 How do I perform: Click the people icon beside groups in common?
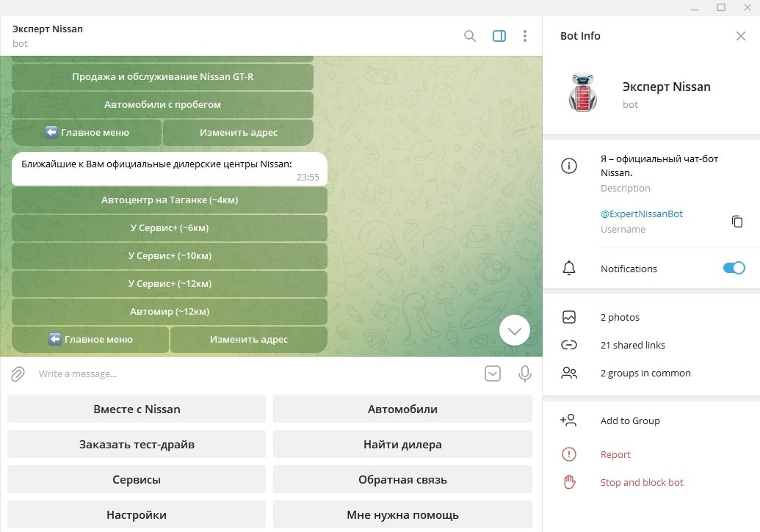tap(569, 373)
